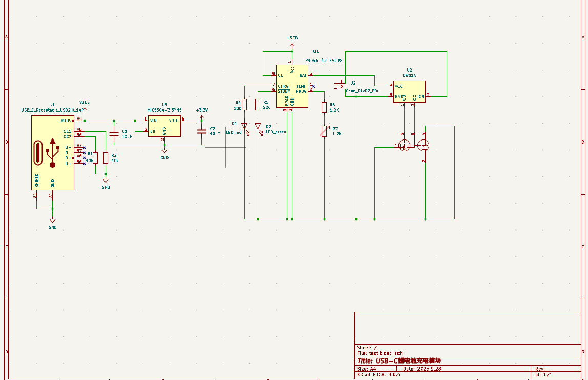Screen dimensions: 588x380
Task: Click the Date field in title block
Action: coord(422,369)
